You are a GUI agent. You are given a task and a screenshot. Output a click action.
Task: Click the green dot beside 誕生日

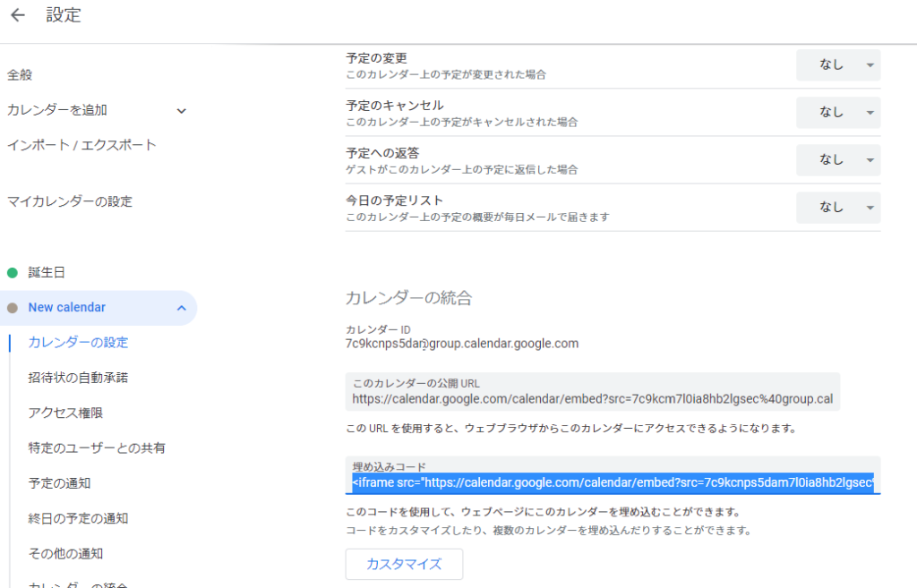point(13,272)
